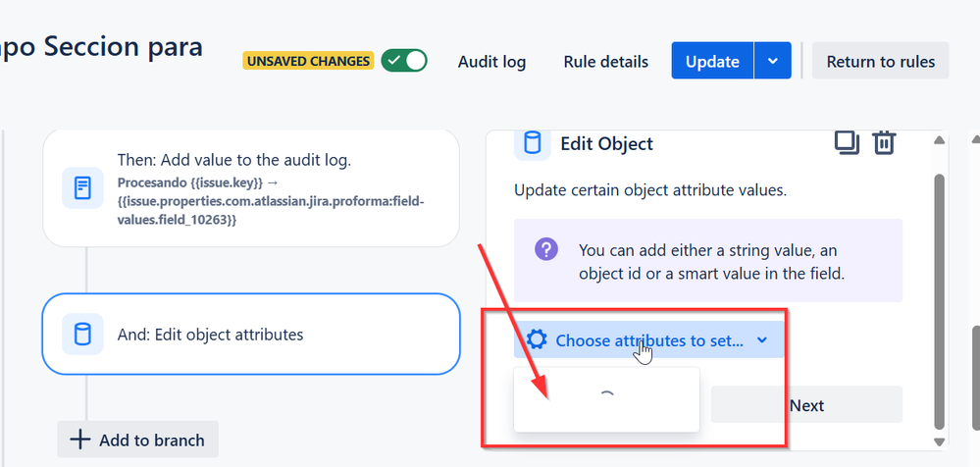Click the Edit Object cylinder icon in panel header
Screen dimensions: 980x467
532,144
